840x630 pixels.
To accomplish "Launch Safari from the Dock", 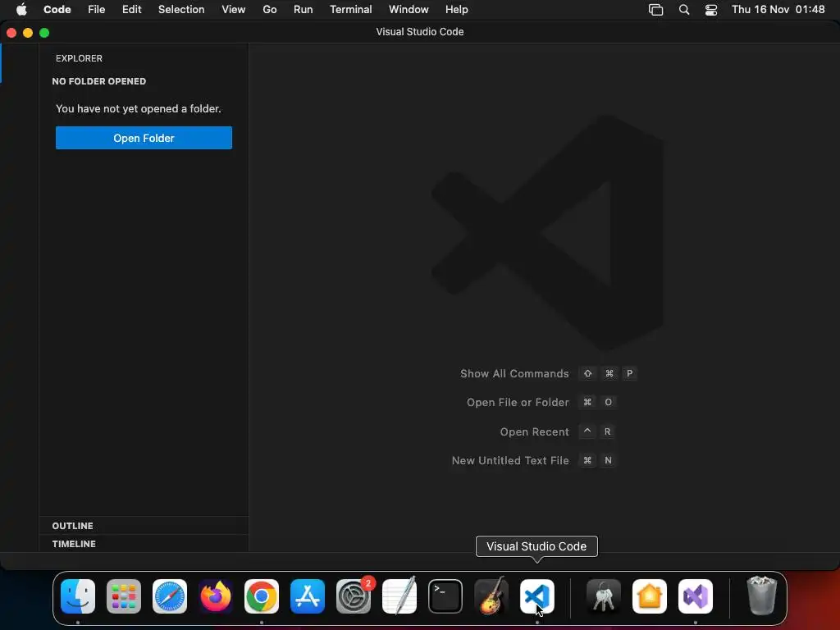I will 170,596.
